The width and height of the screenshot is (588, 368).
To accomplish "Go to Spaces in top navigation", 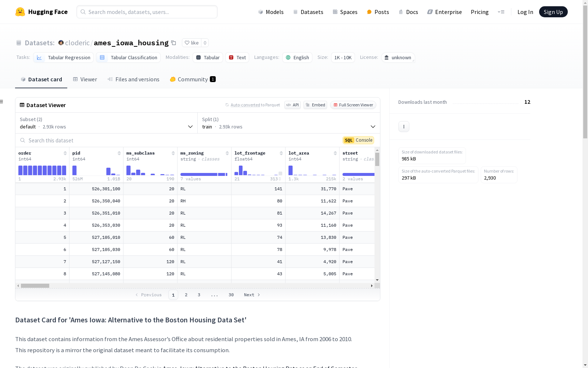I will pos(345,12).
